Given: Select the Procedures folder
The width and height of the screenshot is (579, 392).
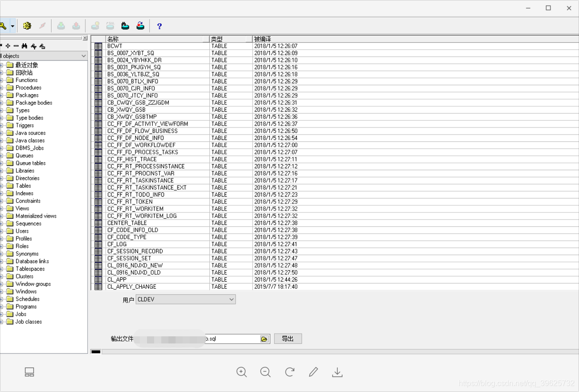Looking at the screenshot, I should point(29,88).
